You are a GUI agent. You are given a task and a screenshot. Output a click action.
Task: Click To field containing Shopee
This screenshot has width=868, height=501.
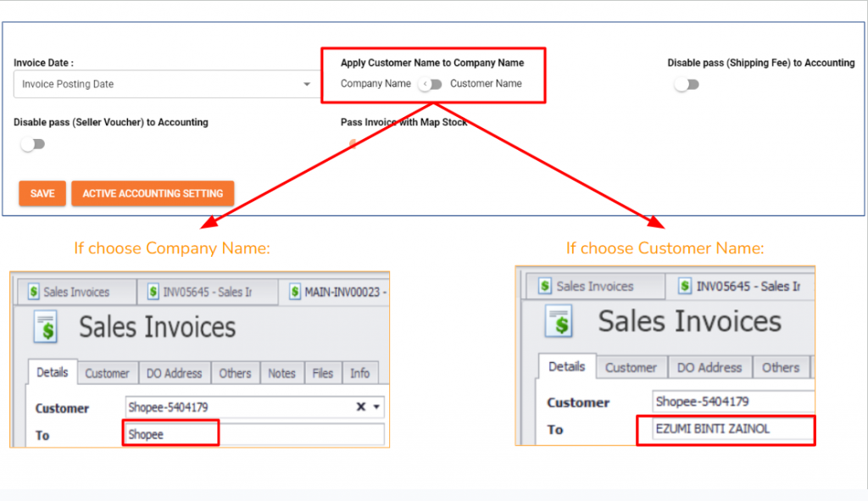click(x=254, y=434)
